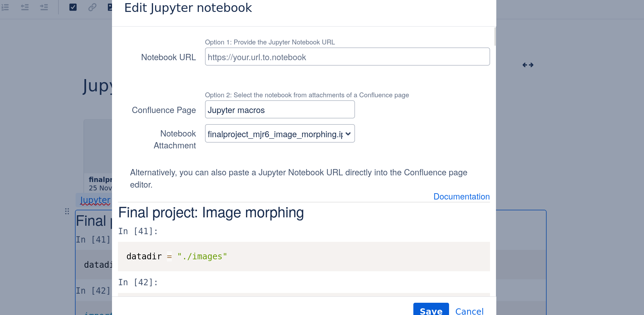Click the datadir code cell in preview
Screen dimensions: 644x315
(303, 257)
